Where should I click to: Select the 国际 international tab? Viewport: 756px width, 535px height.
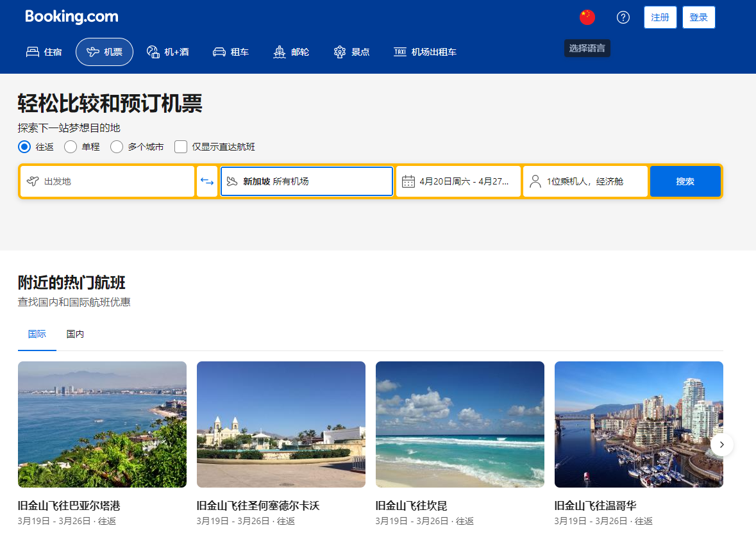pos(37,334)
